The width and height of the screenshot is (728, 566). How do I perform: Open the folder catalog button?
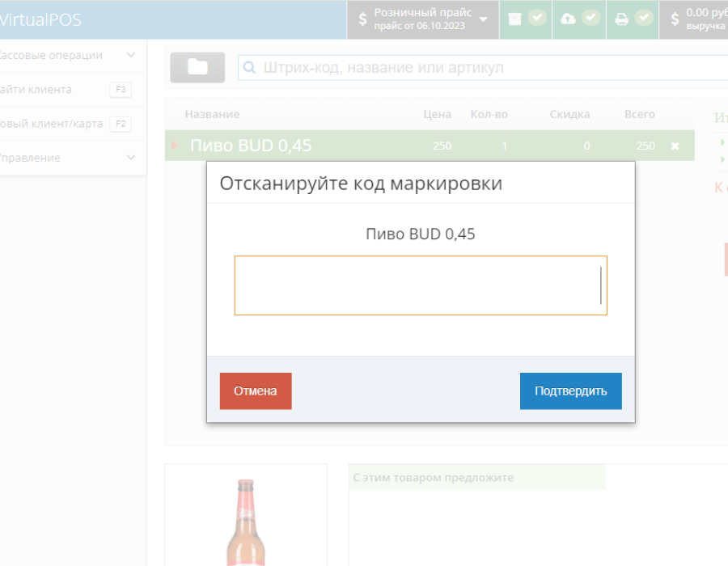(x=197, y=67)
